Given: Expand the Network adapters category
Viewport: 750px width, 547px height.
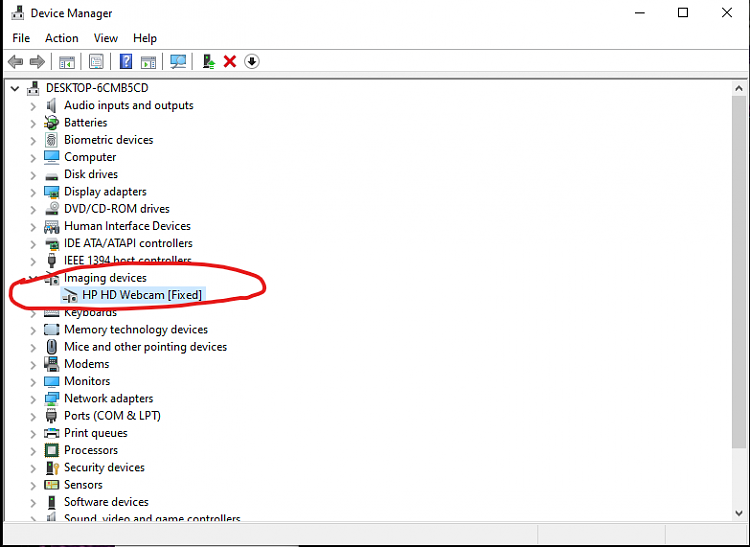Looking at the screenshot, I should point(33,399).
